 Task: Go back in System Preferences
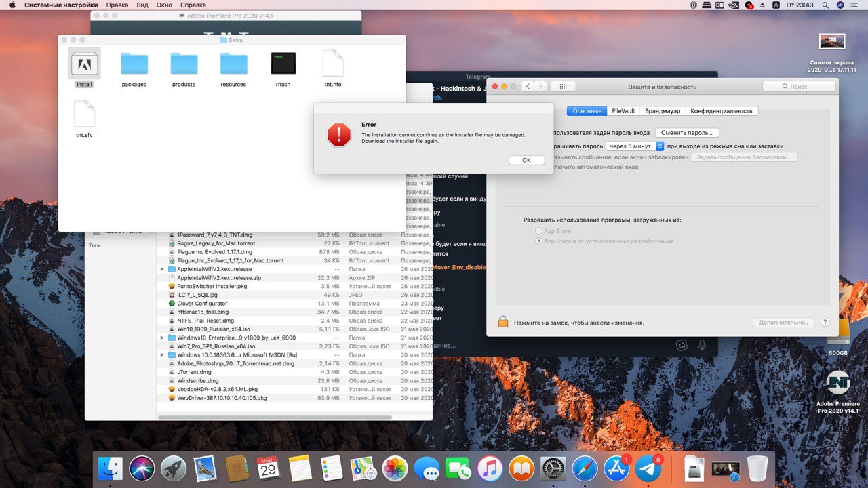click(x=526, y=86)
